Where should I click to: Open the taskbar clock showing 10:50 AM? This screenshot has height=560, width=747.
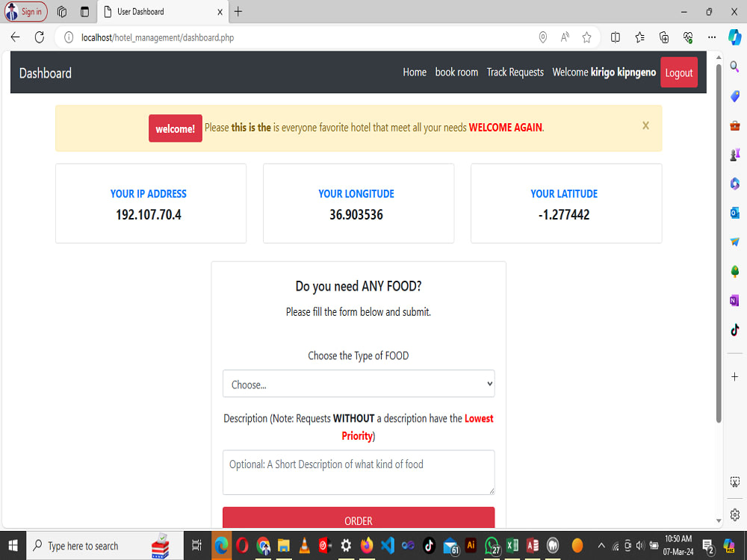click(x=678, y=546)
